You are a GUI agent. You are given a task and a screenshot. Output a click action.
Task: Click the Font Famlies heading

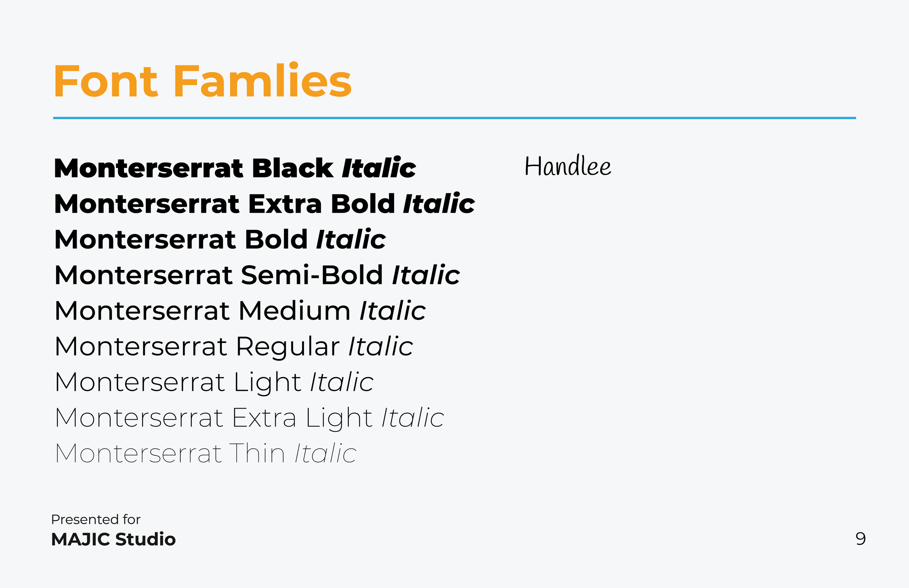click(x=203, y=81)
